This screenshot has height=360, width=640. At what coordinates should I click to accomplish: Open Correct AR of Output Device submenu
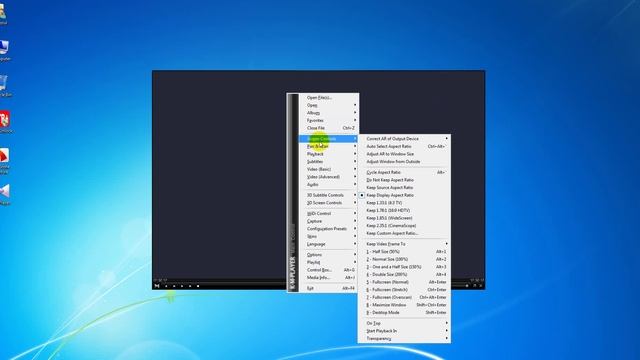(404, 139)
